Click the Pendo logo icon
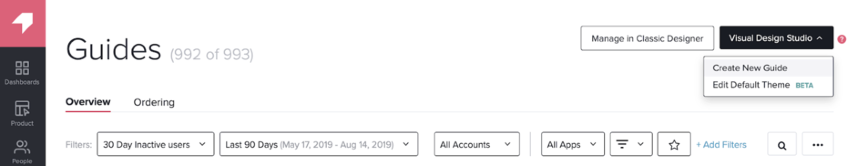Viewport: 868px width, 166px height. (22, 22)
